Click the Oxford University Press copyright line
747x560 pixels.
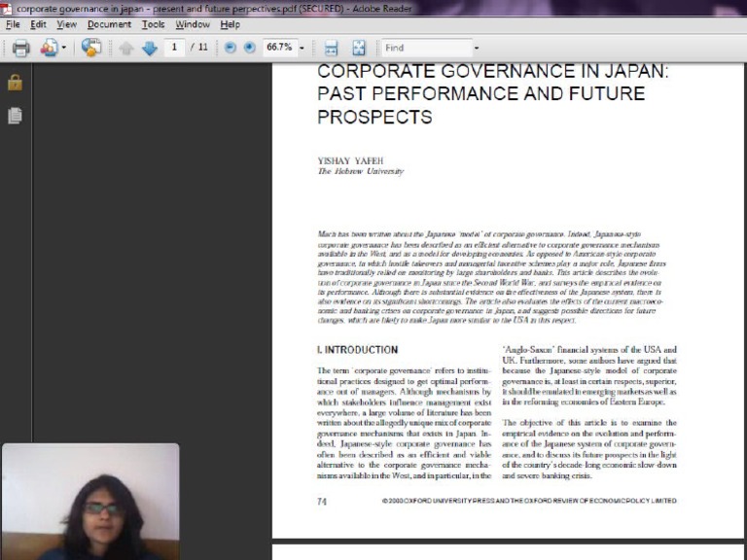click(529, 501)
